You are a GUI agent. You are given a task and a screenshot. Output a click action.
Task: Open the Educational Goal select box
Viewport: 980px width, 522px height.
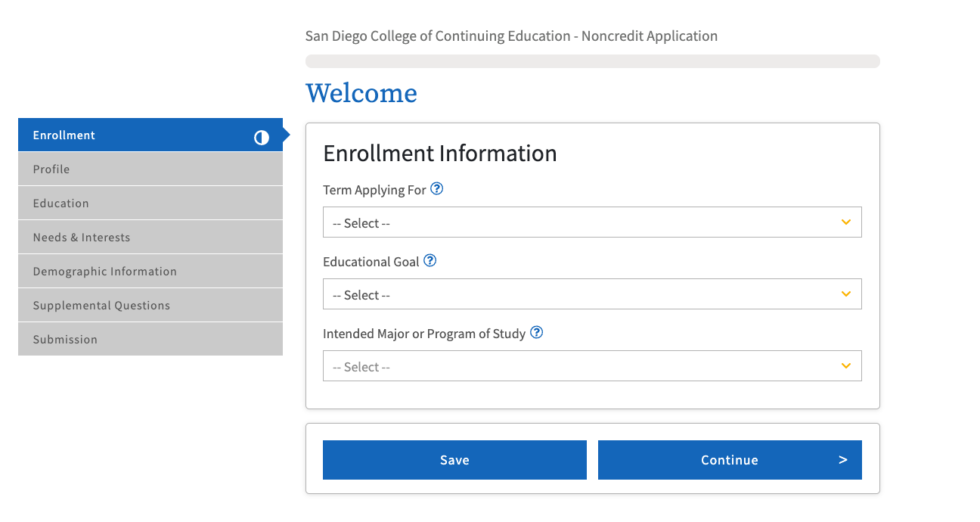pos(591,294)
